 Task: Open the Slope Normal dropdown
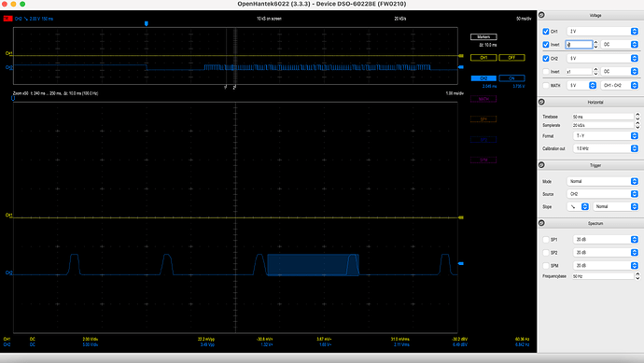[616, 206]
